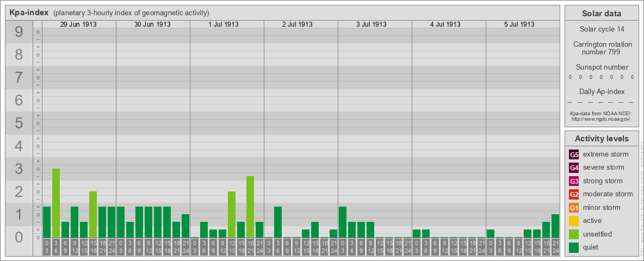Viewport: 644px width, 261px height.
Task: Select the 1 Jul 1913 date header
Action: pos(224,24)
